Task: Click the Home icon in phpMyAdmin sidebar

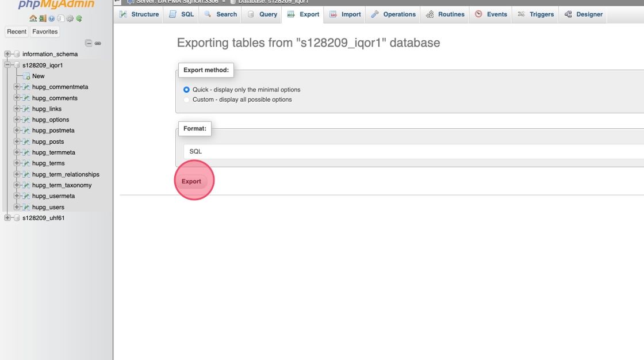Action: [x=33, y=18]
